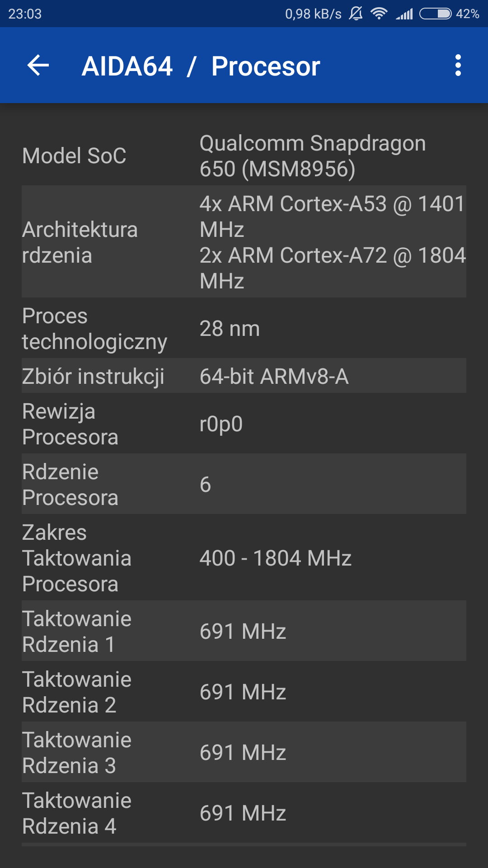Tap the AIDA64 / Procesor title
Viewport: 488px width, 868px height.
pos(201,66)
